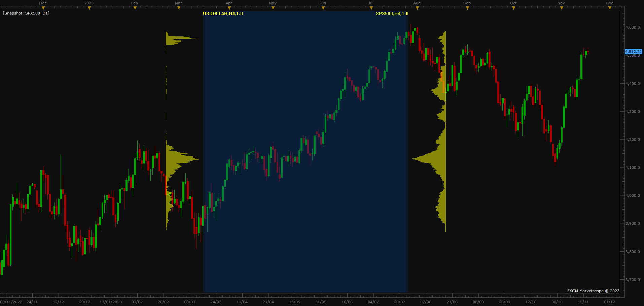Click the 3,900.0 price axis label
Image resolution: width=644 pixels, height=306 pixels.
click(x=633, y=223)
